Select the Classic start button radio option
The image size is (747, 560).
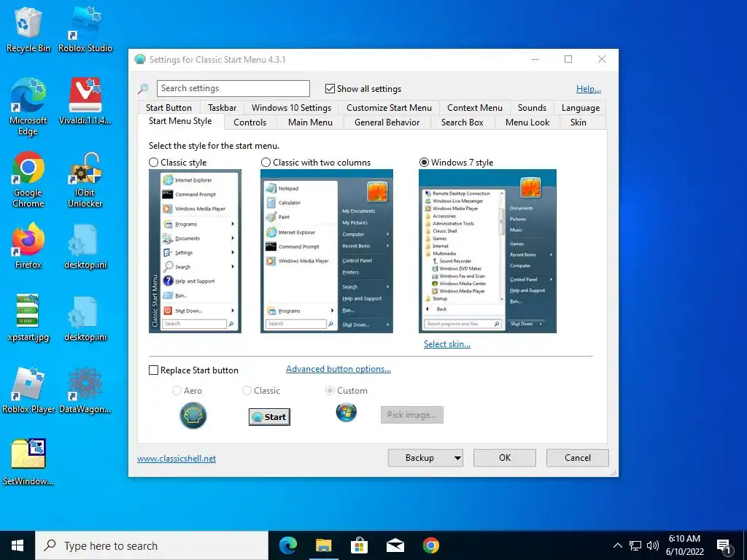pyautogui.click(x=247, y=391)
